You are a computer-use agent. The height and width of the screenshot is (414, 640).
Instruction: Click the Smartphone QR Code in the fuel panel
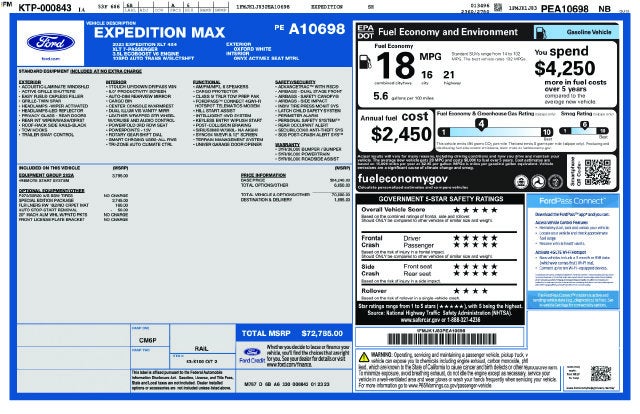tap(598, 172)
